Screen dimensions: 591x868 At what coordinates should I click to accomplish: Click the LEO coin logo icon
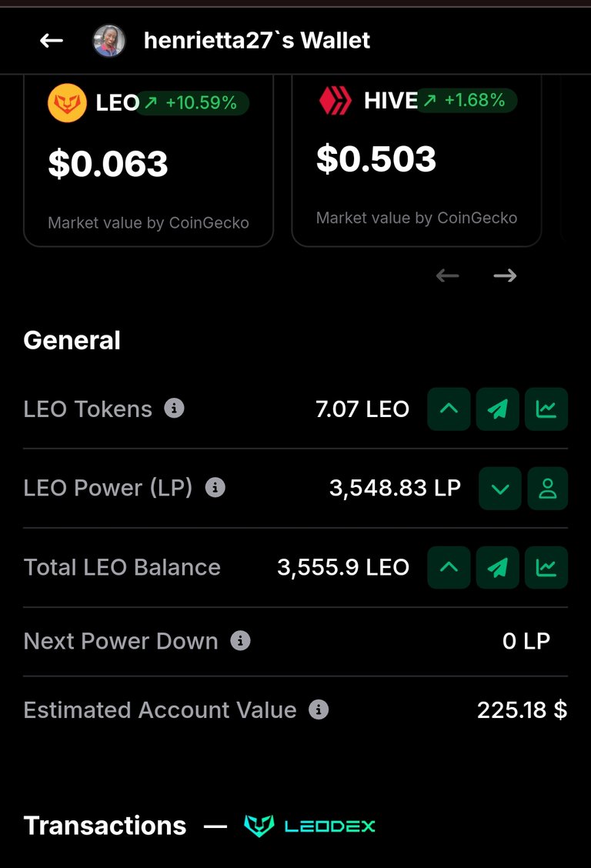tap(67, 103)
